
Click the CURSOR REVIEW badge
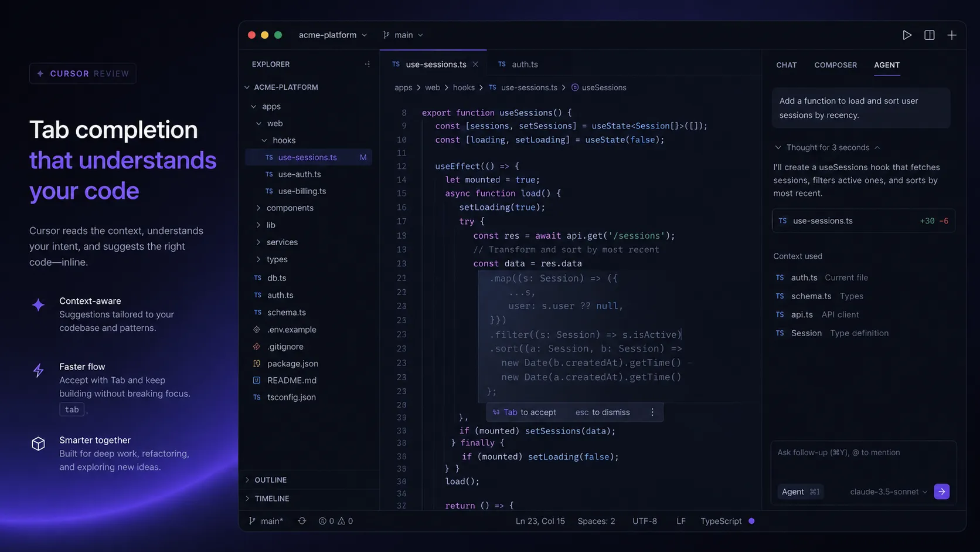[83, 73]
